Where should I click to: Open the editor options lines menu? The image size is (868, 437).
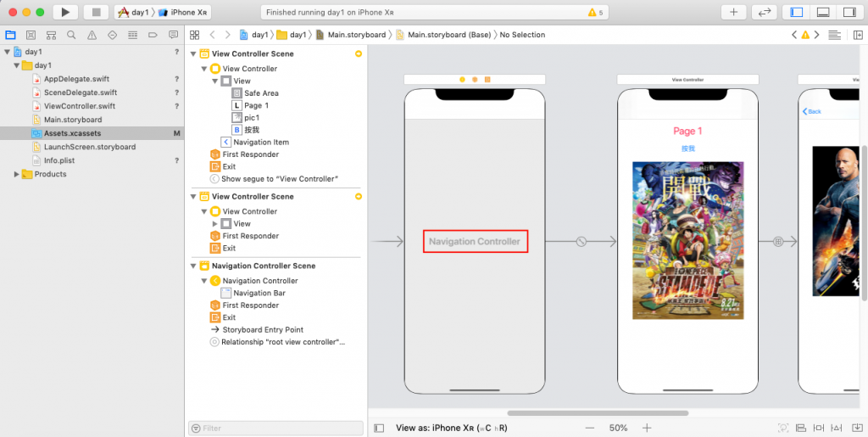(x=834, y=35)
